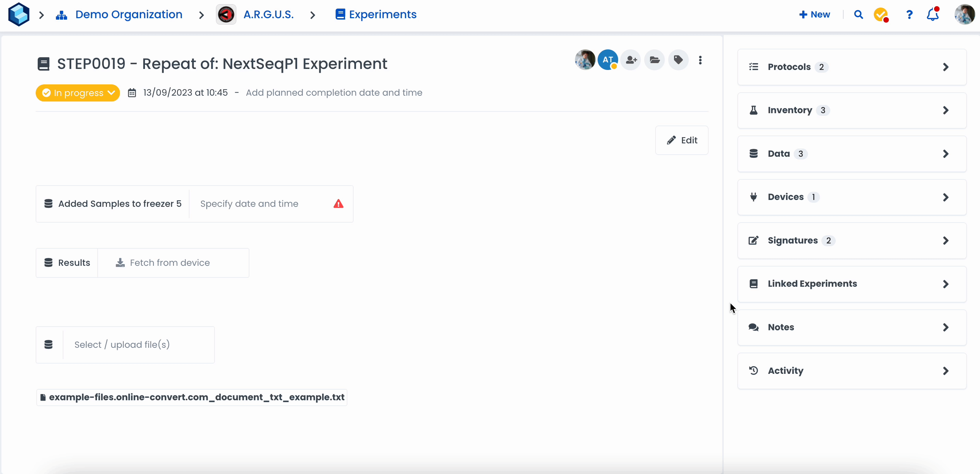The width and height of the screenshot is (980, 474).
Task: Click the help question mark icon
Action: pos(909,14)
